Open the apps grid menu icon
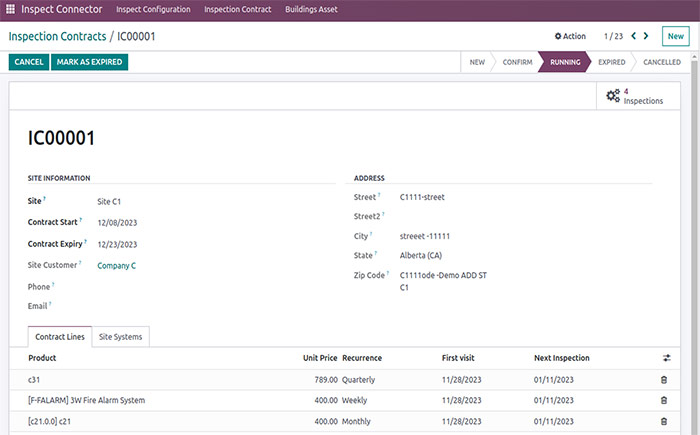700x435 pixels. pos(10,9)
